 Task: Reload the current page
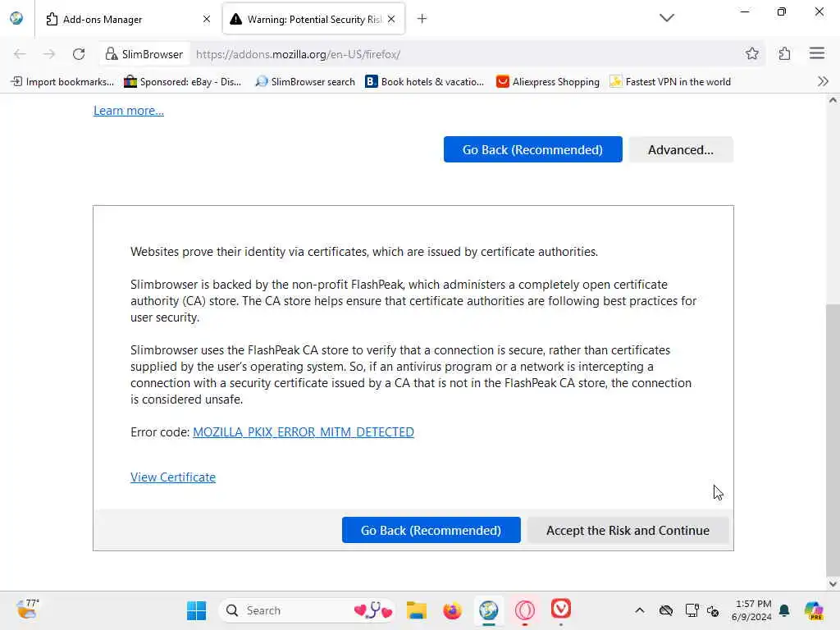tap(79, 54)
